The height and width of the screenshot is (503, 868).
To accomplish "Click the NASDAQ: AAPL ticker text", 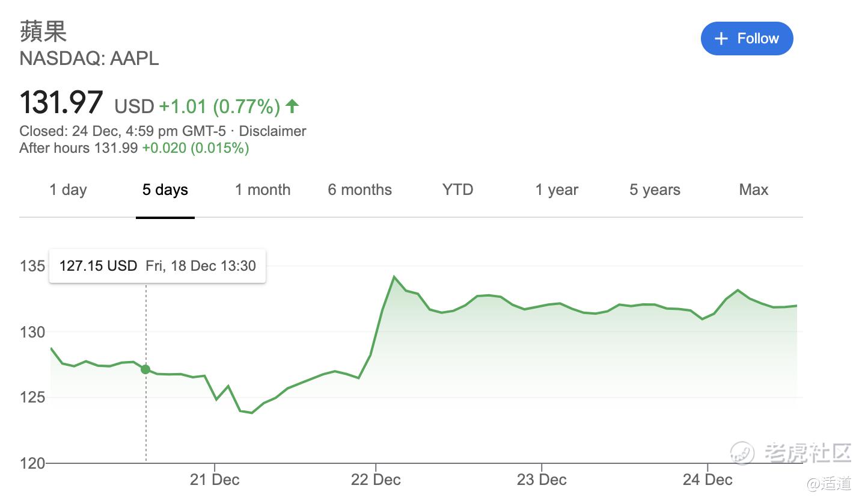I will coord(89,58).
